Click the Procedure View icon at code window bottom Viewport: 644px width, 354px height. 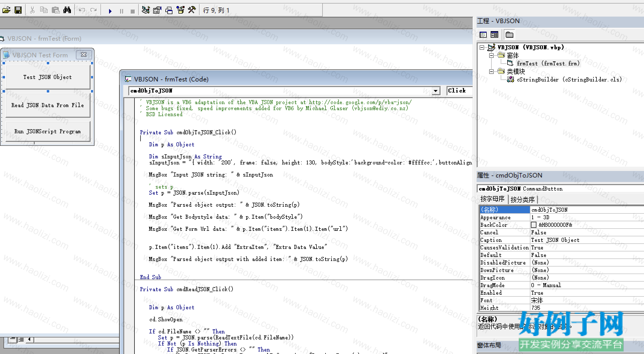[x=13, y=340]
